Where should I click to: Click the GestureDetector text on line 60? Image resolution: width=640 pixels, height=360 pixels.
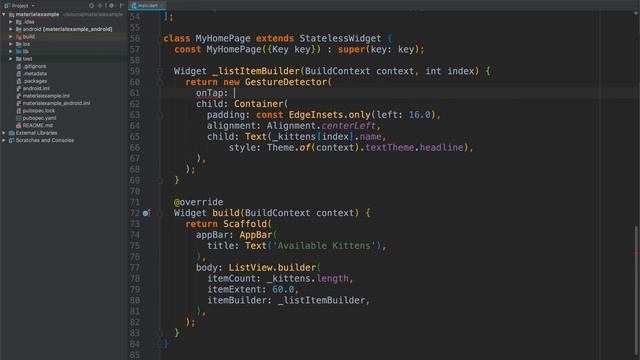(286, 82)
